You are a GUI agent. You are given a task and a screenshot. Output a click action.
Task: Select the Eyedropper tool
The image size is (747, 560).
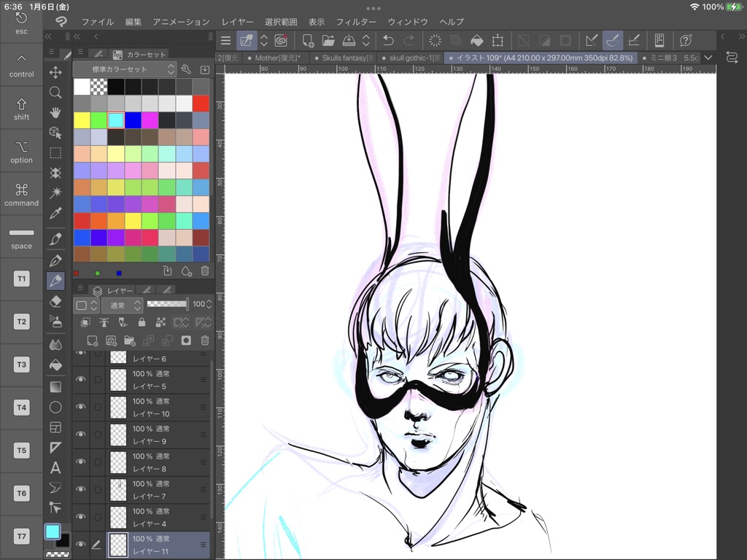(55, 213)
